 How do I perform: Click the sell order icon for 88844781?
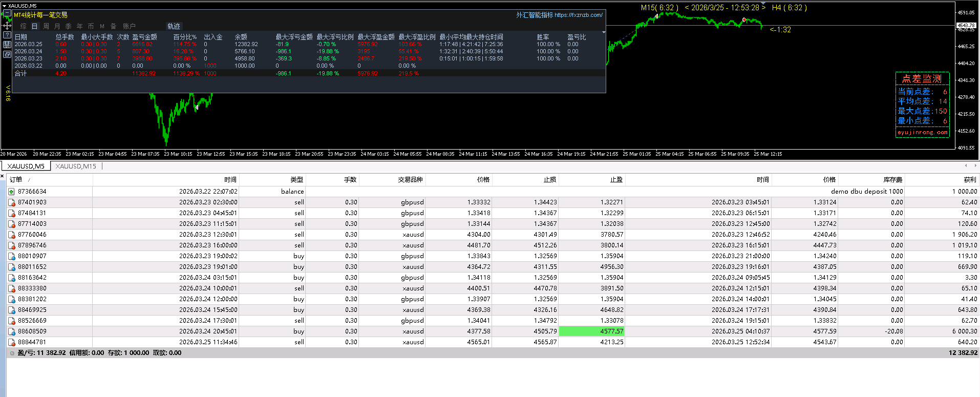11,342
